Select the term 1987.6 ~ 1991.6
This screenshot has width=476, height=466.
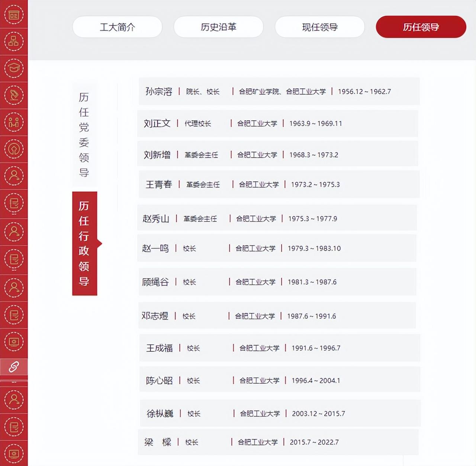pos(312,316)
